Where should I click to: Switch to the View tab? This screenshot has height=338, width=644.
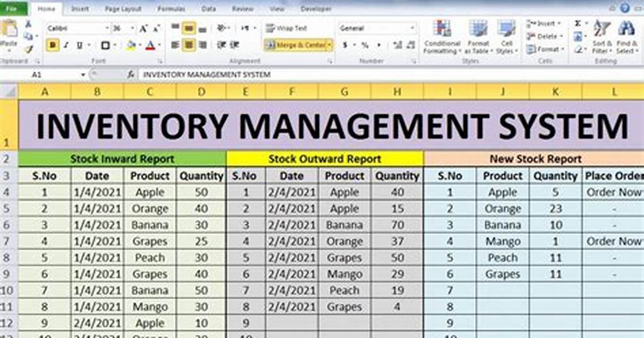coord(277,9)
